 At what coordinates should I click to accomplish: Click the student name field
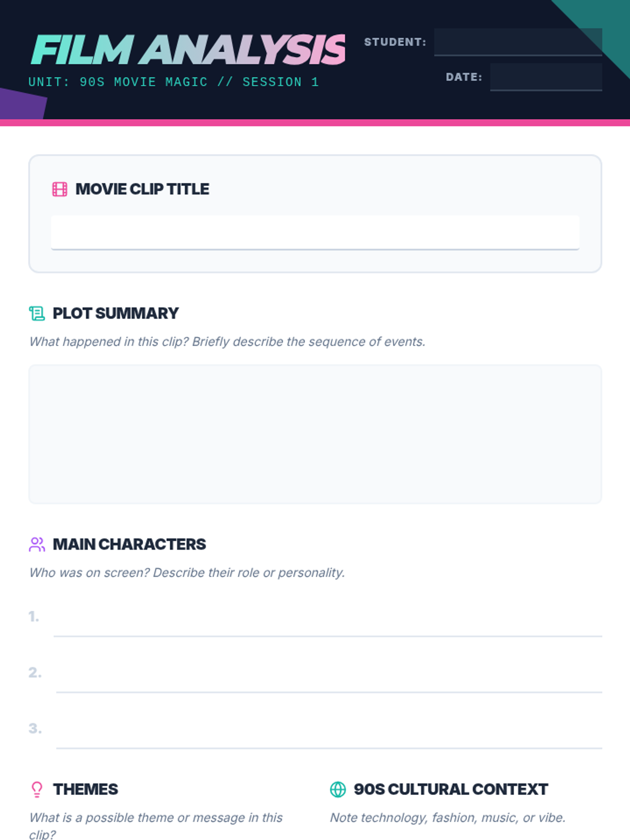pyautogui.click(x=518, y=42)
